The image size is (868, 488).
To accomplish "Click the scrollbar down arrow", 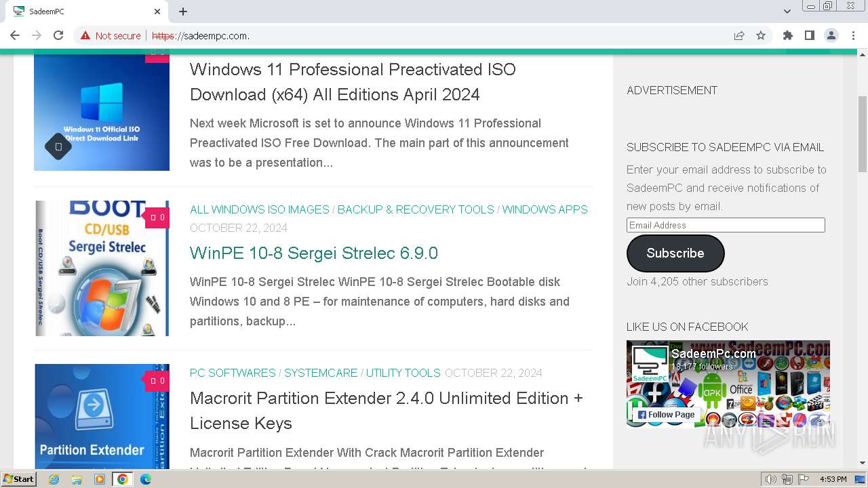I will (863, 464).
